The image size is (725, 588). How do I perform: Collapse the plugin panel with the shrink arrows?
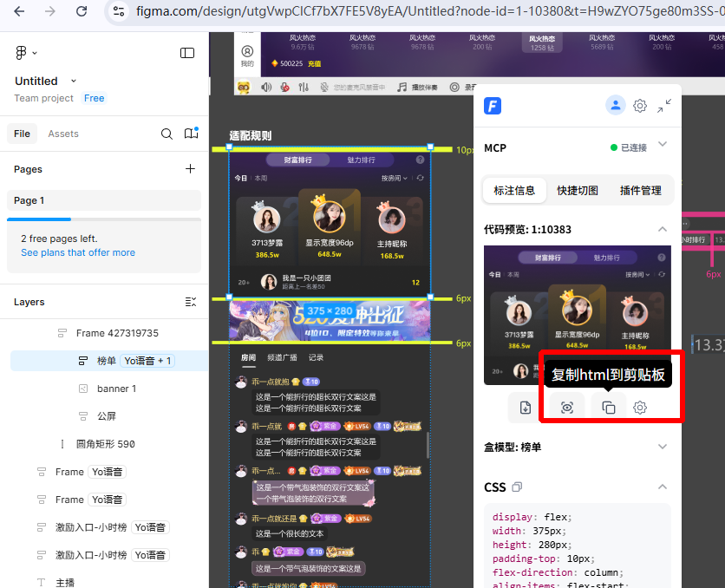point(664,106)
